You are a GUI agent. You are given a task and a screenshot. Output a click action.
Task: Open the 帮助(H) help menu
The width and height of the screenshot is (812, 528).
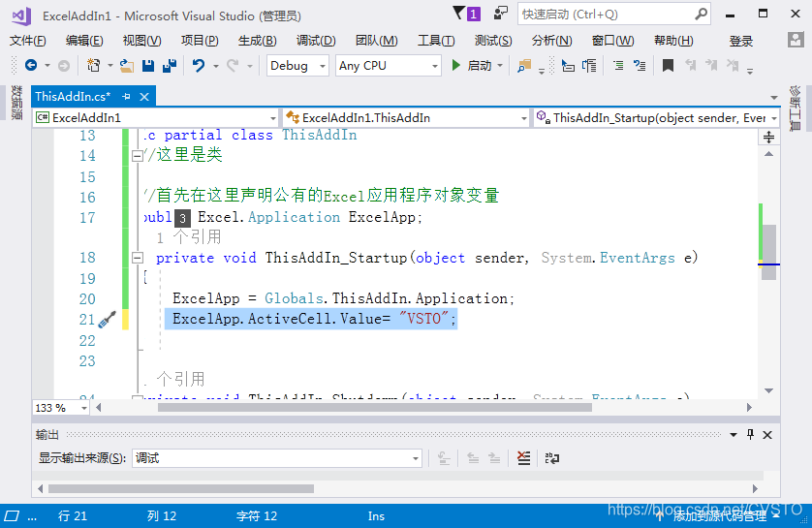click(673, 41)
